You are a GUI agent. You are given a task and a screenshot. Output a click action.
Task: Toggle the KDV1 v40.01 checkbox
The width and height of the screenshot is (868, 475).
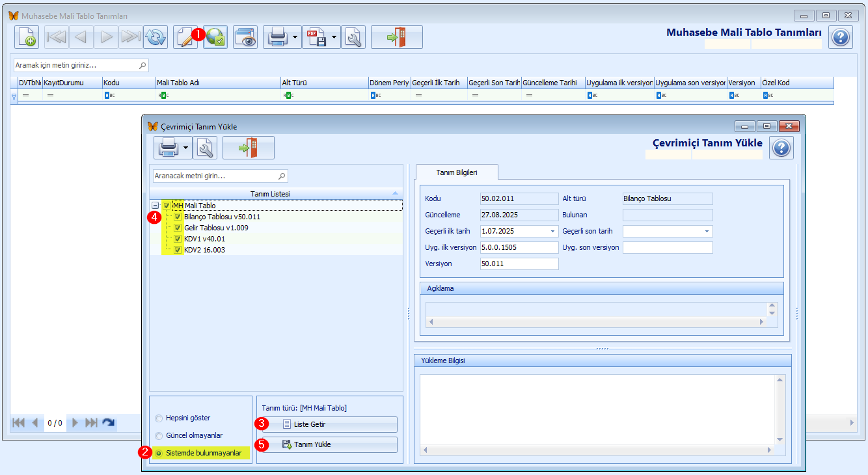tap(178, 239)
